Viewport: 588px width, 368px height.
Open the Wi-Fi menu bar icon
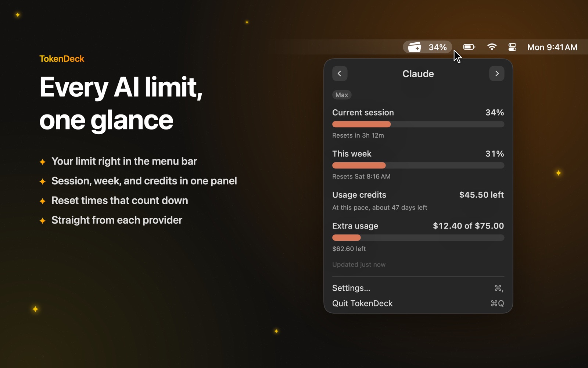[x=492, y=47]
